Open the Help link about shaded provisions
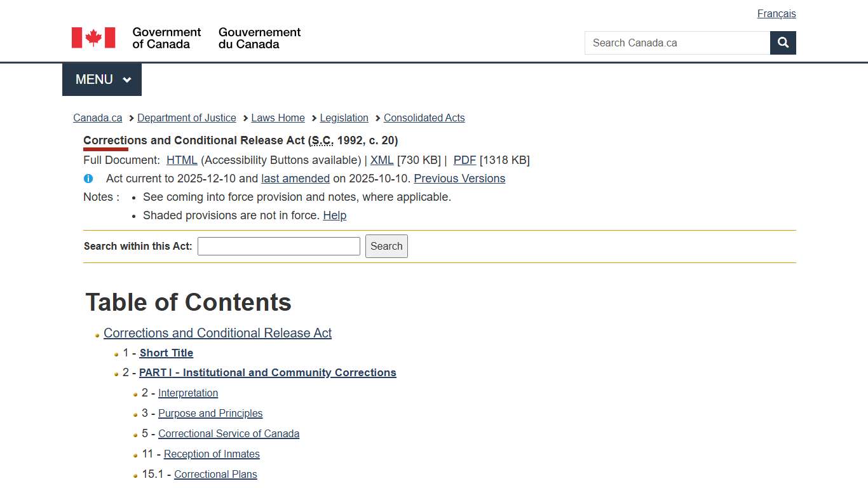868x488 pixels. 335,215
